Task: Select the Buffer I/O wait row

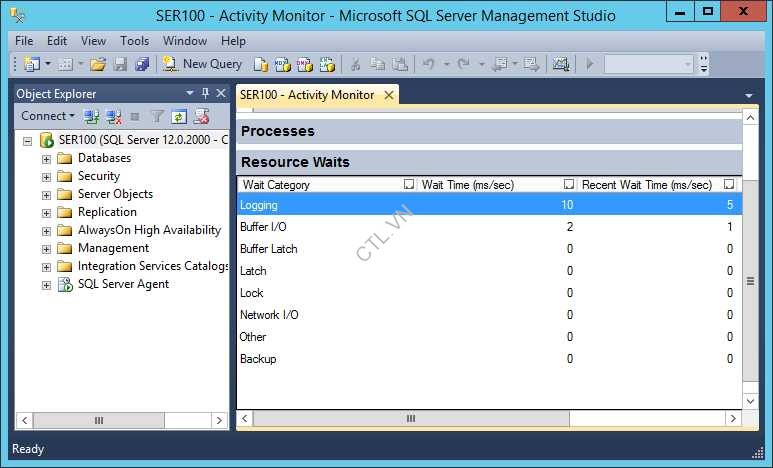Action: coord(489,227)
